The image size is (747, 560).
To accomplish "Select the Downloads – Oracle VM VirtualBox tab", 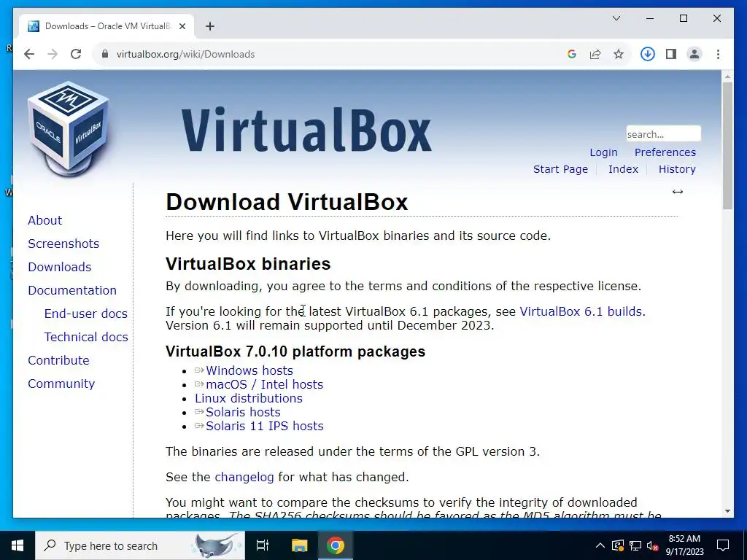I will 107,26.
